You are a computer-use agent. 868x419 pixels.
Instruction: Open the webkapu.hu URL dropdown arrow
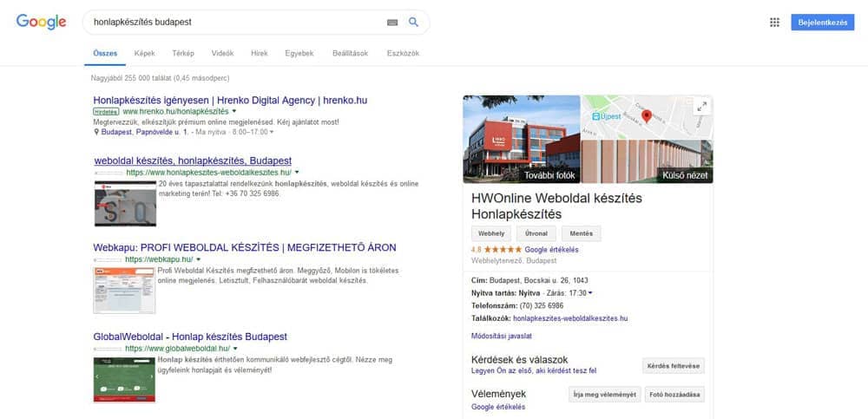(198, 259)
